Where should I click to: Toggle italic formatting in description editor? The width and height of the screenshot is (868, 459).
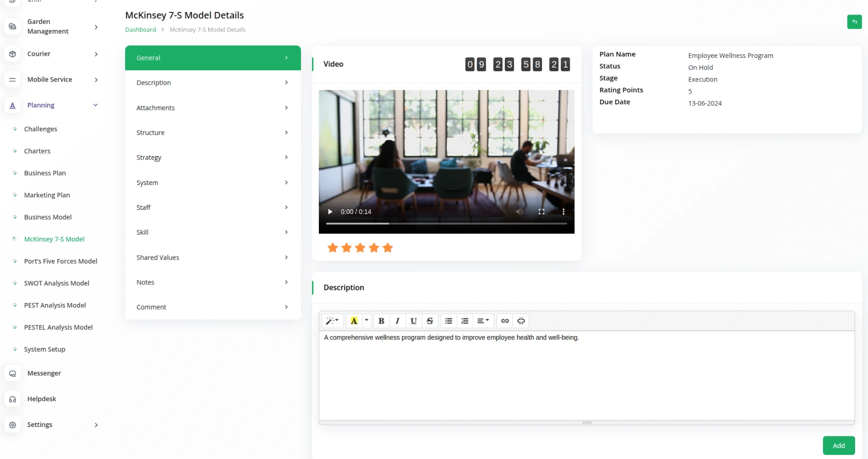[397, 321]
